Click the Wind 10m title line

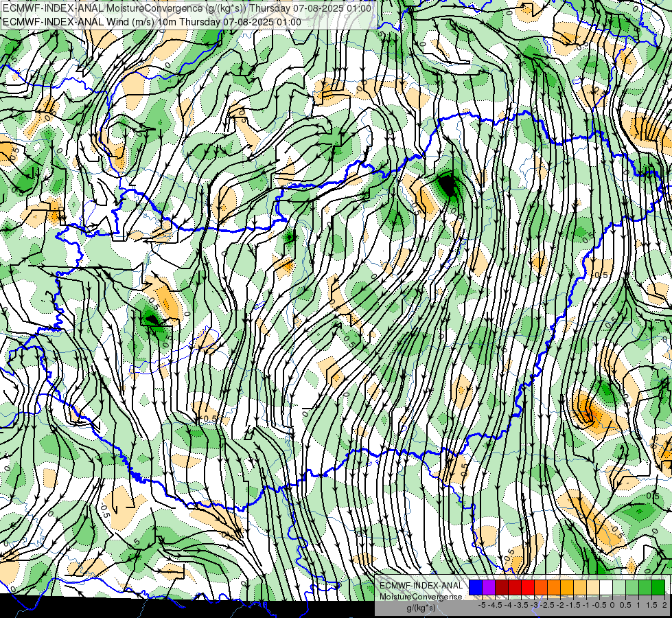pyautogui.click(x=152, y=22)
